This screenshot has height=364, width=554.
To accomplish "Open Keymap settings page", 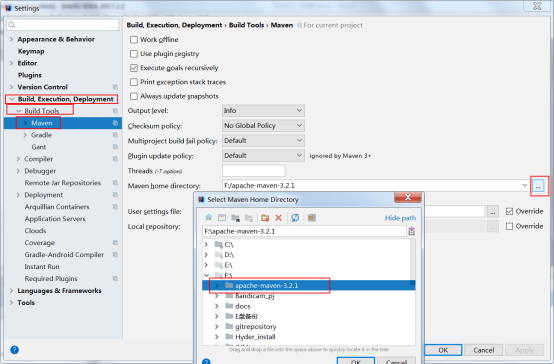I will (x=31, y=51).
